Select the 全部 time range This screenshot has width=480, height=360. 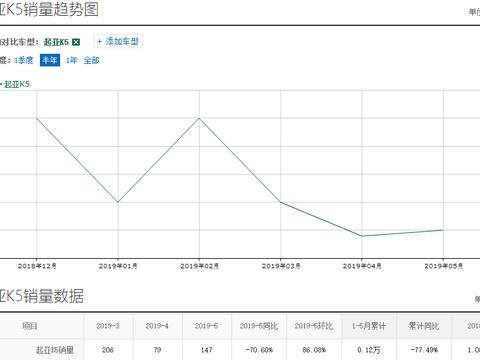pos(91,60)
